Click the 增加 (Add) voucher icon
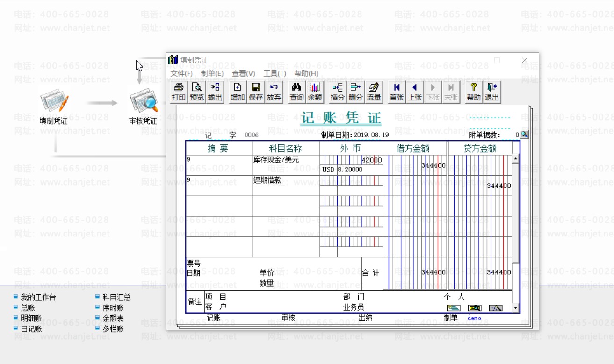 pyautogui.click(x=238, y=92)
